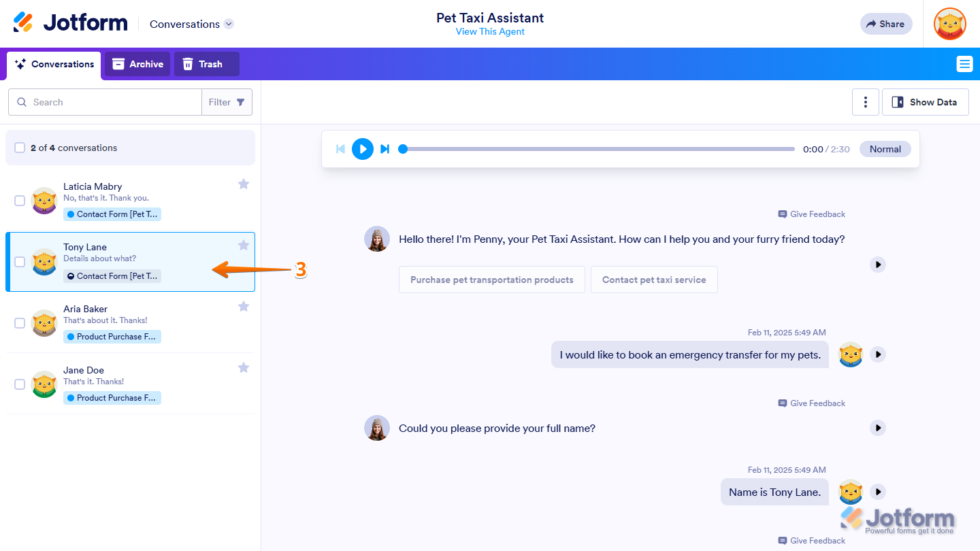Play the 'Name is Tony Lane' message audio
Viewport: 980px width, 551px height.
878,491
